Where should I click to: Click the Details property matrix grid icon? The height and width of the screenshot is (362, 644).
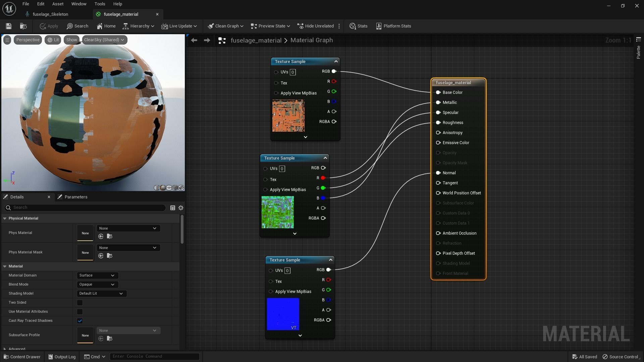[173, 208]
